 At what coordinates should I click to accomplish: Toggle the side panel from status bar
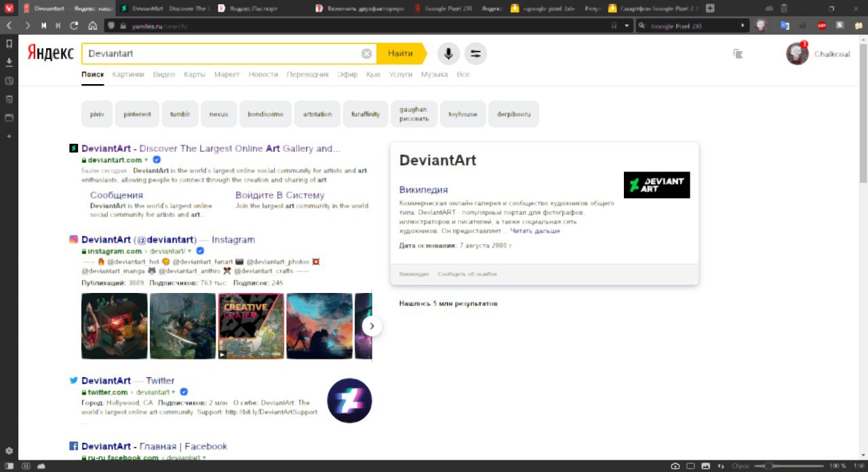click(x=8, y=466)
